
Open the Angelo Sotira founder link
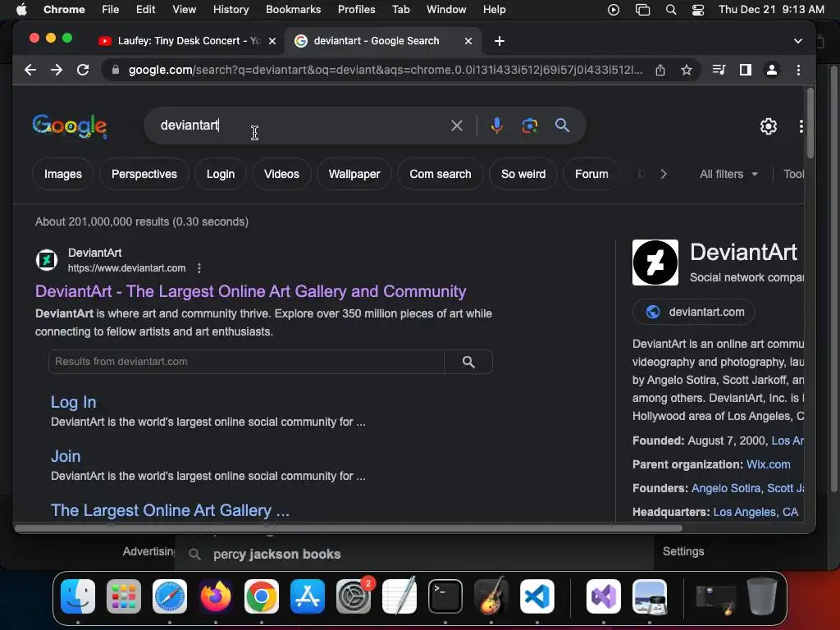(x=726, y=488)
